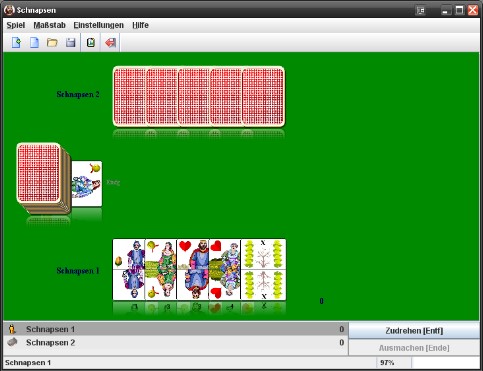483x371 pixels.
Task: Maximize the Schnapsen window
Action: (x=459, y=10)
